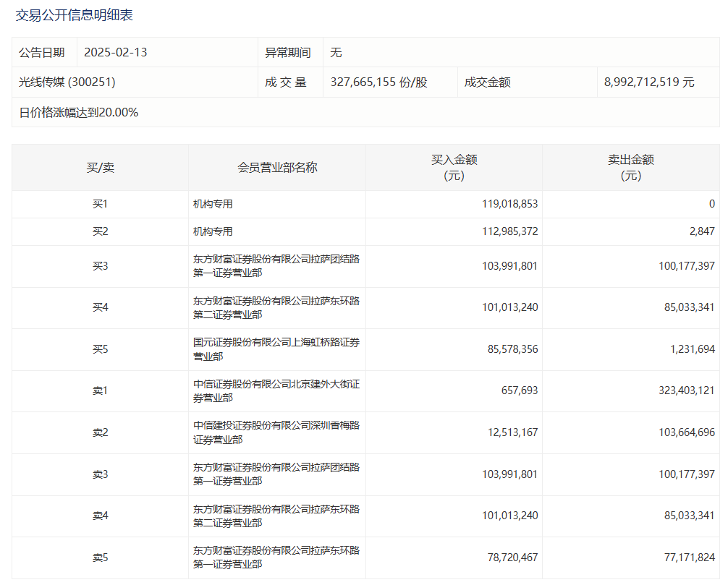Click the 卖出金额(元) column header
The width and height of the screenshot is (728, 585).
[630, 168]
